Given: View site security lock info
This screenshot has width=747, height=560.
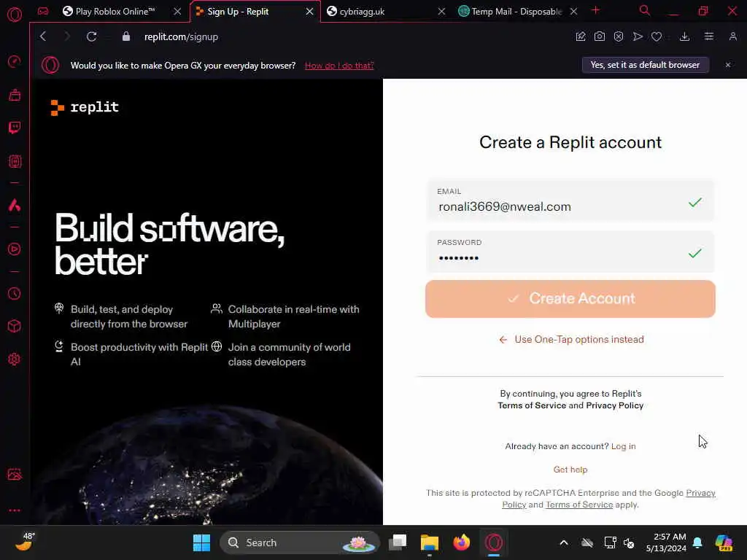Looking at the screenshot, I should pyautogui.click(x=125, y=36).
